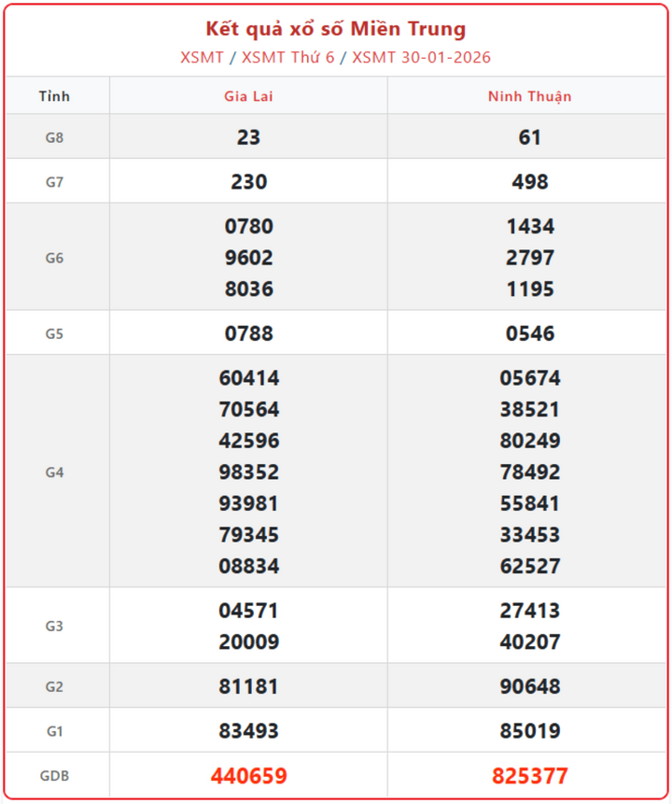Click Gia Lai G5 number 0788
Viewport: 672px width, 804px height.
[248, 333]
